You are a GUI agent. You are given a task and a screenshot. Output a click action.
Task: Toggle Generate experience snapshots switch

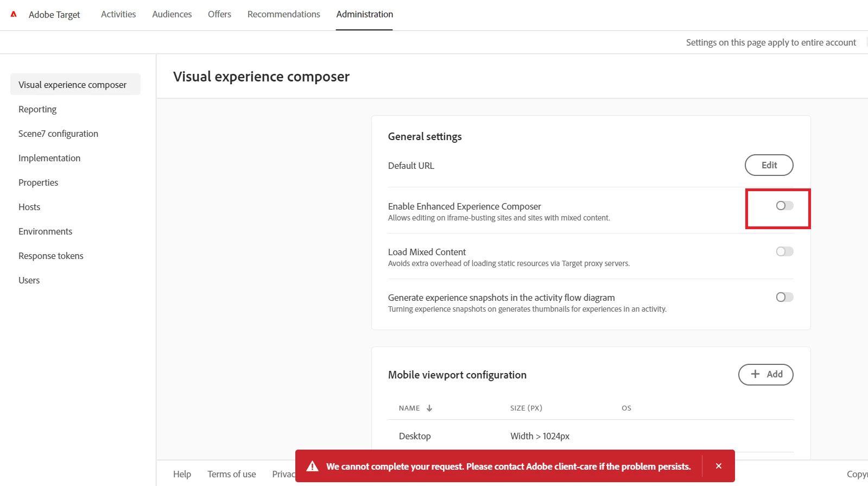784,297
